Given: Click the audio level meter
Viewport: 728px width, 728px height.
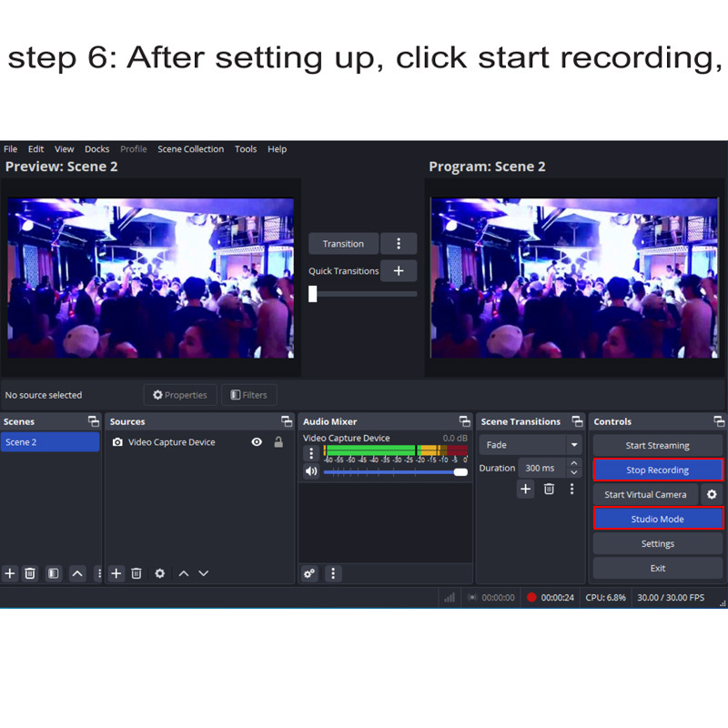Looking at the screenshot, I should 395,450.
